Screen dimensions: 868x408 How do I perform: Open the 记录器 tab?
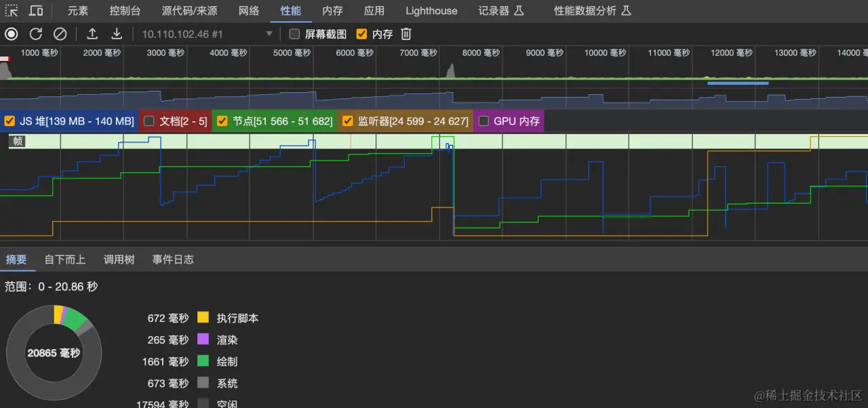[501, 11]
